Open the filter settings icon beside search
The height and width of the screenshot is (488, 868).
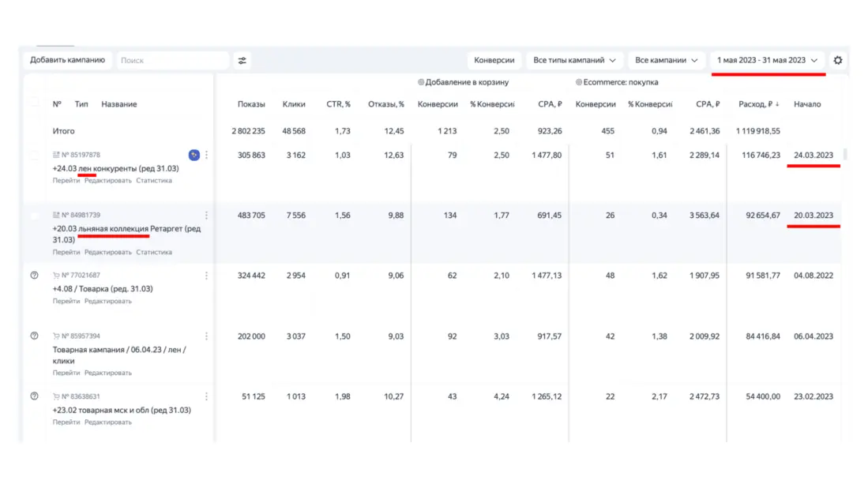coord(242,60)
